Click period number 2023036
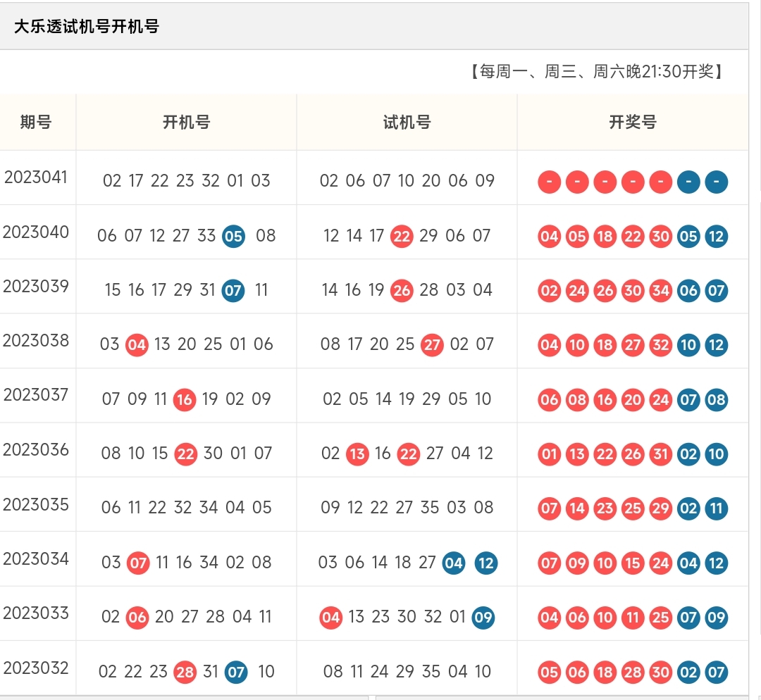The image size is (761, 700). click(x=36, y=450)
